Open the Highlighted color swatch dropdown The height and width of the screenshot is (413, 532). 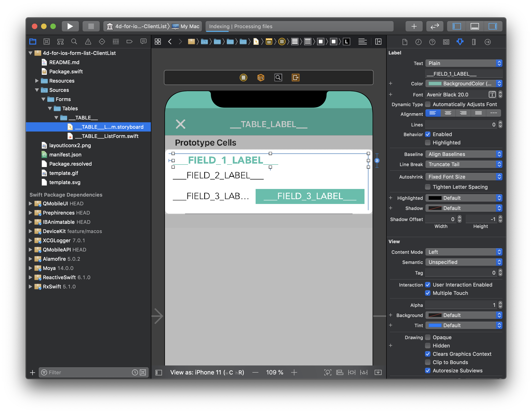coord(463,198)
